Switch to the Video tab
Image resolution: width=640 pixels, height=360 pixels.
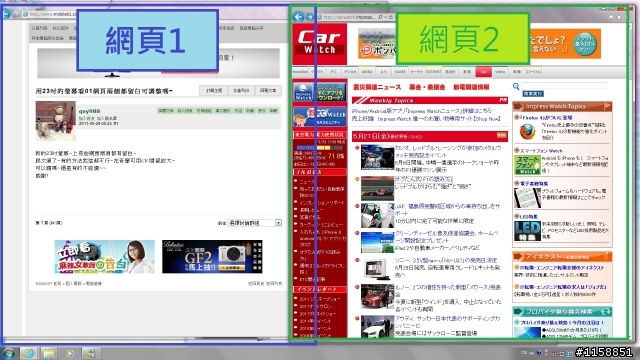[x=500, y=71]
